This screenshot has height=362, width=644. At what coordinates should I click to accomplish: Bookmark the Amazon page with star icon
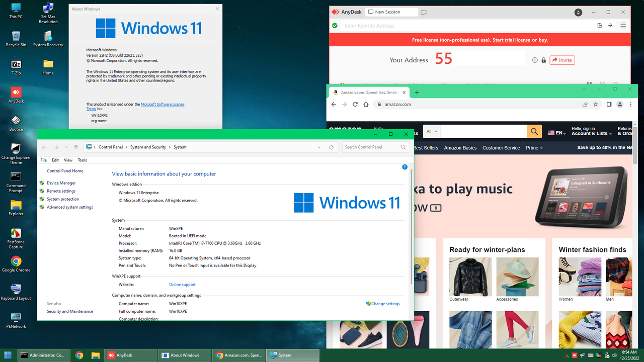coord(596,104)
